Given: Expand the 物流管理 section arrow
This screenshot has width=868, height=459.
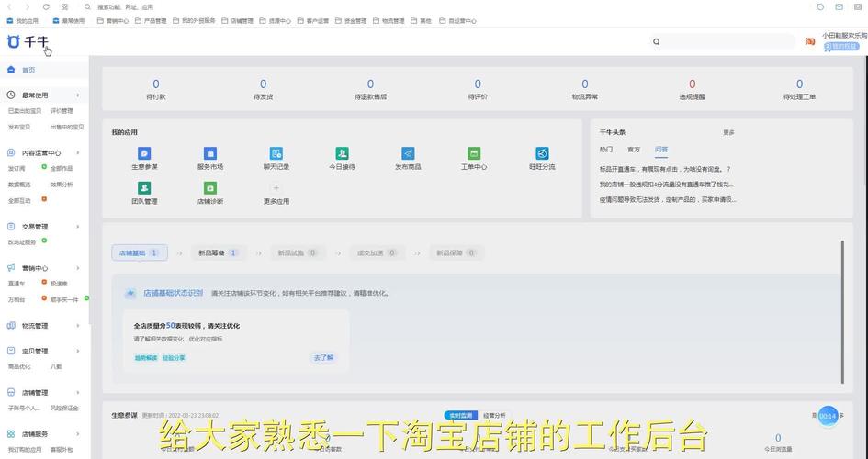Looking at the screenshot, I should [77, 326].
